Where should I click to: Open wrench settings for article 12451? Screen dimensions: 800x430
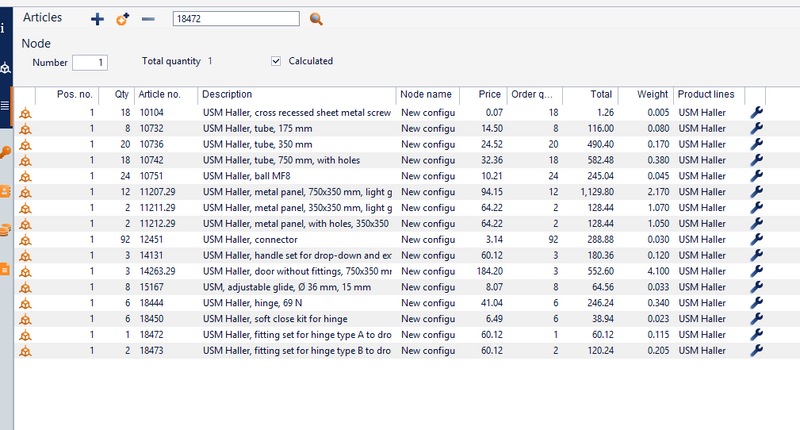[756, 240]
